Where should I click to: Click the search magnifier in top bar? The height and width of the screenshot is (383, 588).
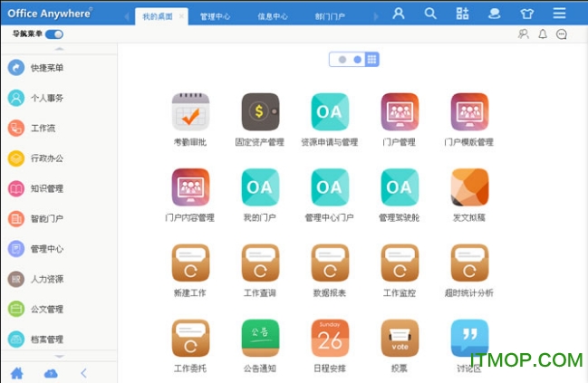tap(430, 14)
